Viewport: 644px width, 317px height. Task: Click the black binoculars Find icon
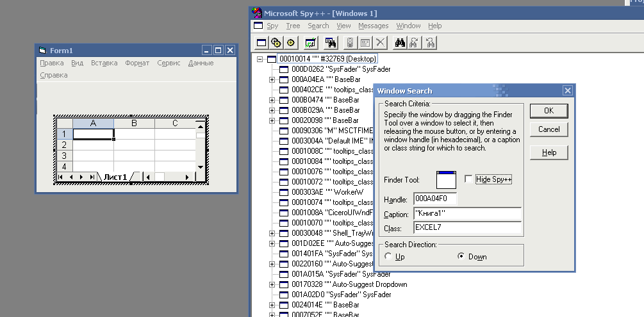[400, 42]
